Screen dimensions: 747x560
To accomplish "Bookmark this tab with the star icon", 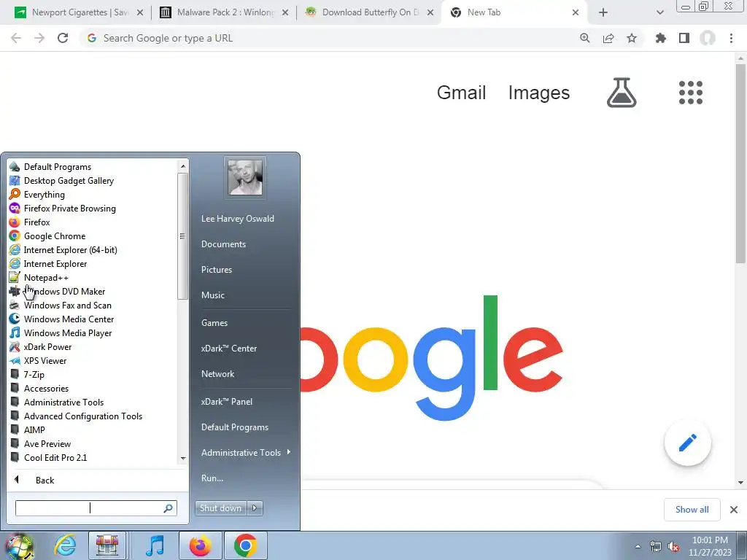I will pos(632,38).
